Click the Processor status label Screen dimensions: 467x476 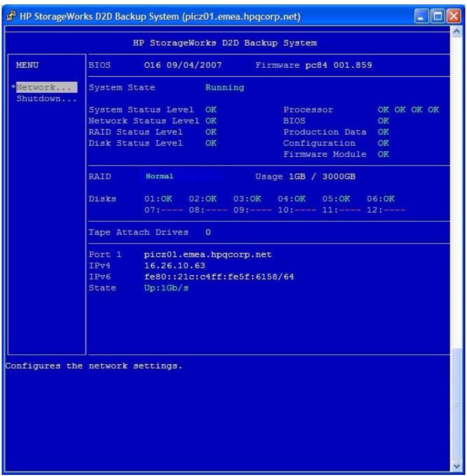[x=309, y=110]
